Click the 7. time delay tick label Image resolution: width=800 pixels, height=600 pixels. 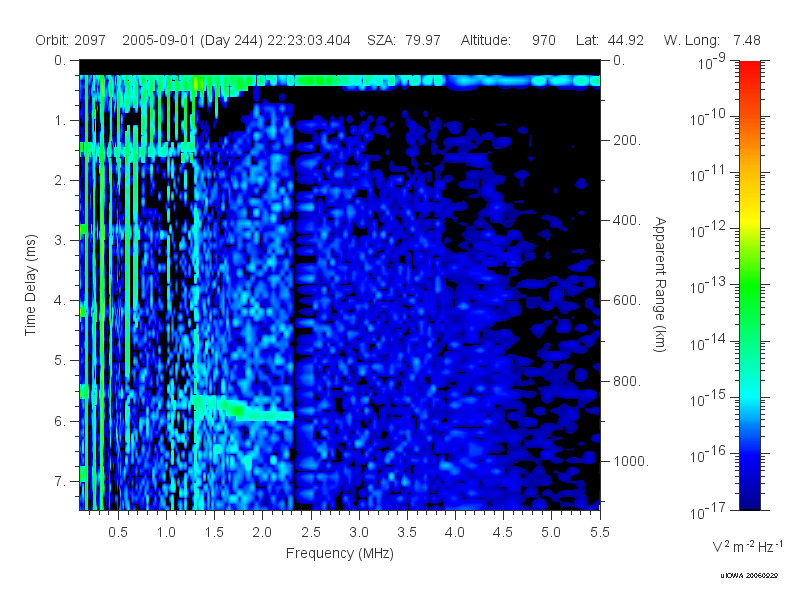click(60, 481)
